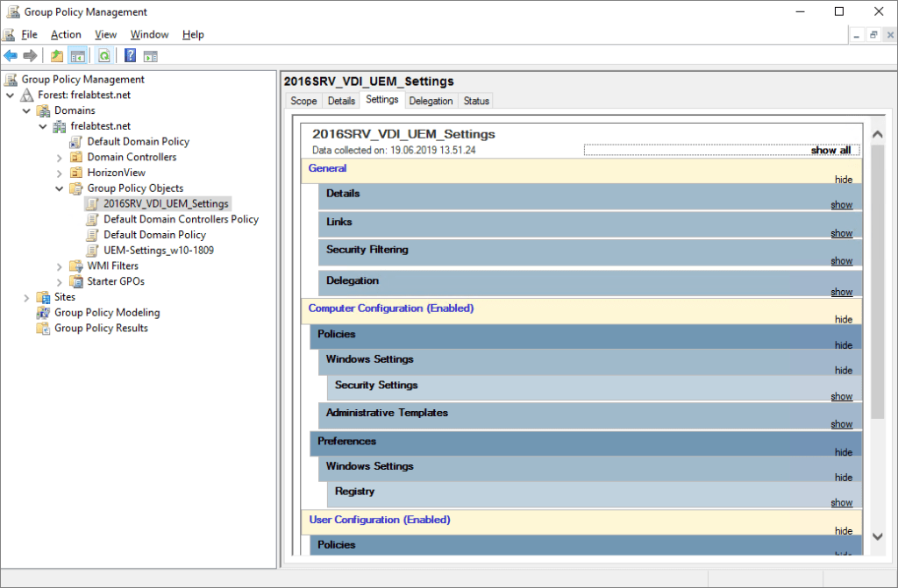Screen dimensions: 898x588
Task: Click the Back arrow toolbar icon
Action: point(11,56)
